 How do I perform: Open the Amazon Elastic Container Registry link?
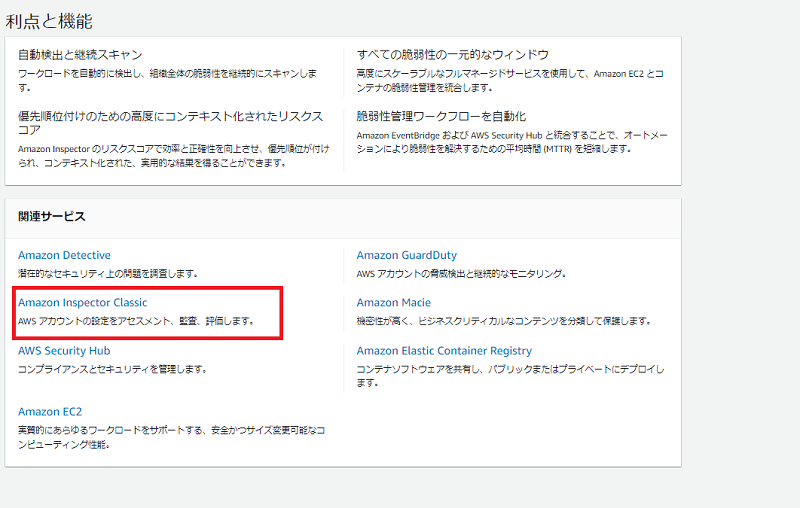(x=444, y=351)
